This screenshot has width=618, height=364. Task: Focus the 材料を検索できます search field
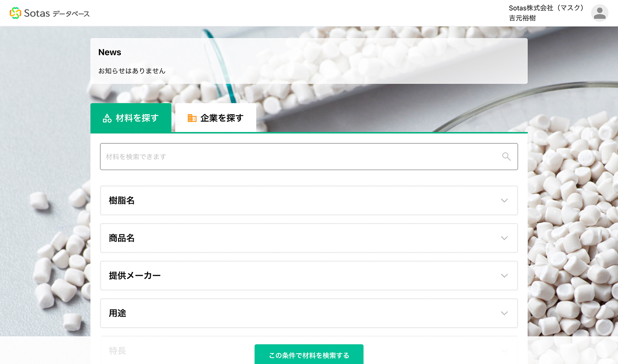coord(309,157)
